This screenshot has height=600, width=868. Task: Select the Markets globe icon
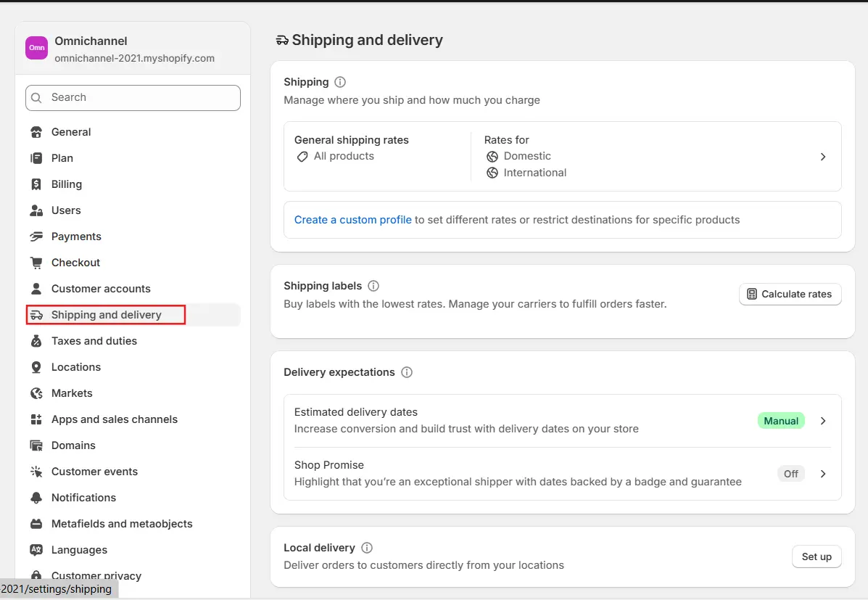point(36,393)
